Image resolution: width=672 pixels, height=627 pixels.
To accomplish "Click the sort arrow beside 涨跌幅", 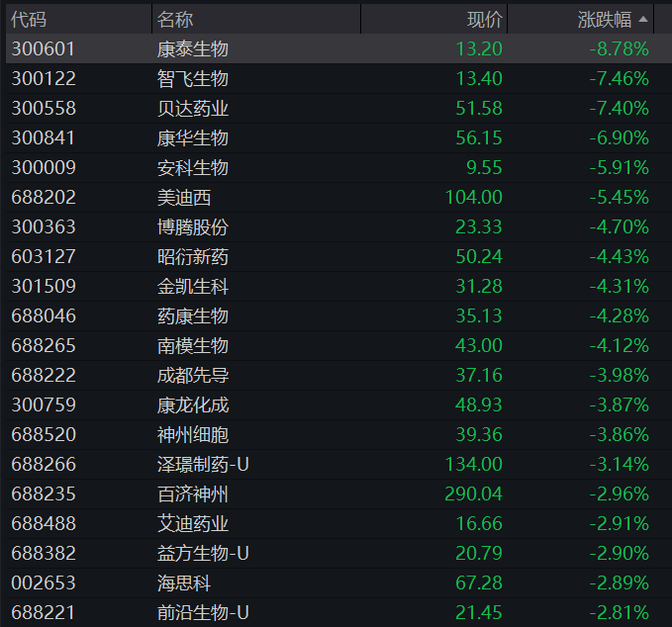I will [x=643, y=19].
